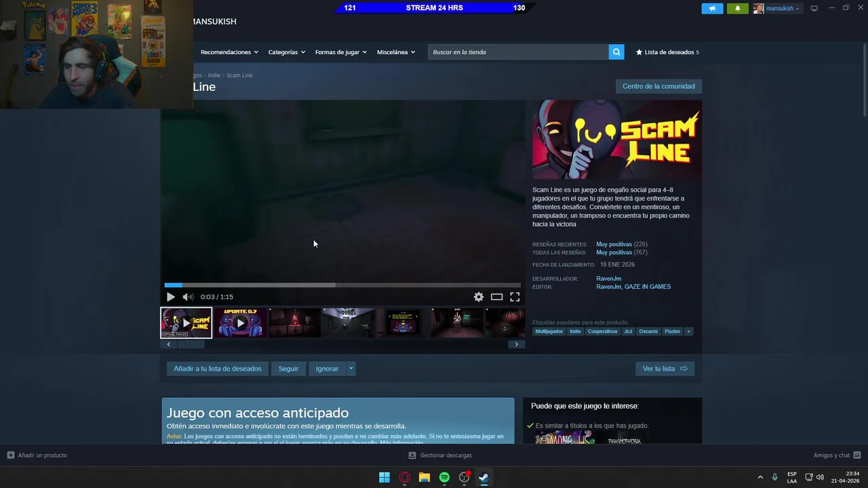The image size is (868, 488).
Task: Play the Scam Line trailer video
Action: click(170, 297)
